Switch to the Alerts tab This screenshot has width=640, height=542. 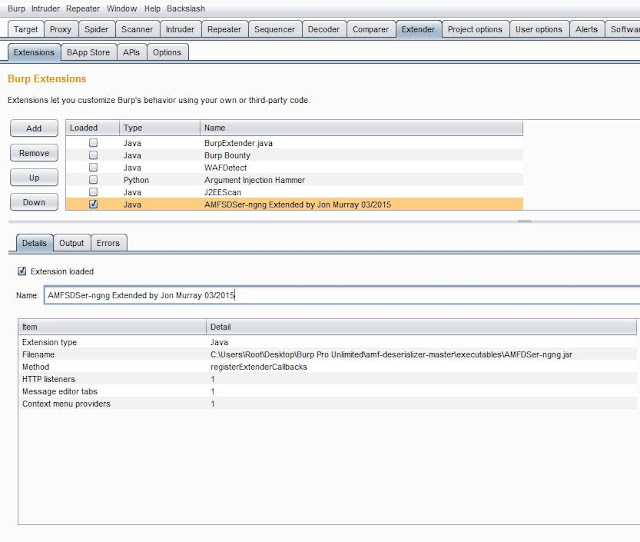[x=587, y=29]
